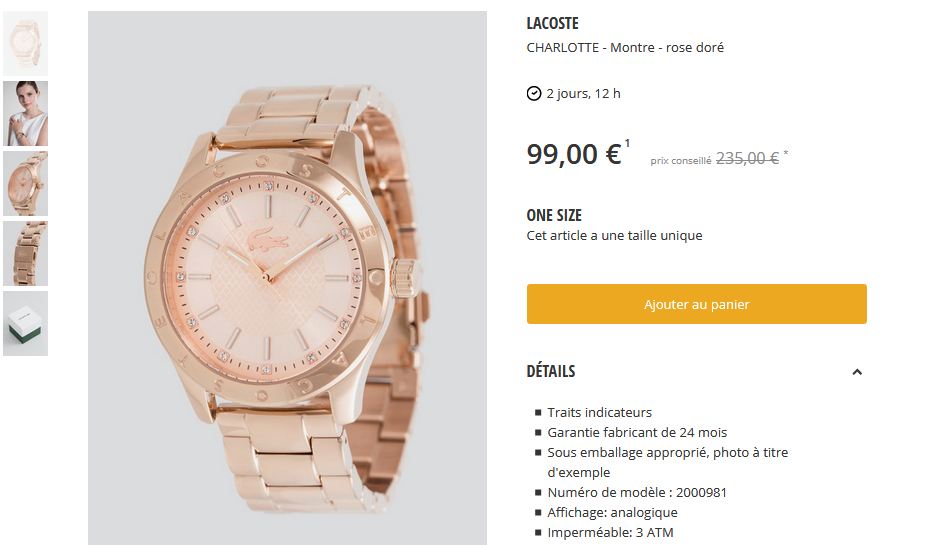Click the 99,00 € sale price
This screenshot has width=933, height=545.
pos(574,154)
